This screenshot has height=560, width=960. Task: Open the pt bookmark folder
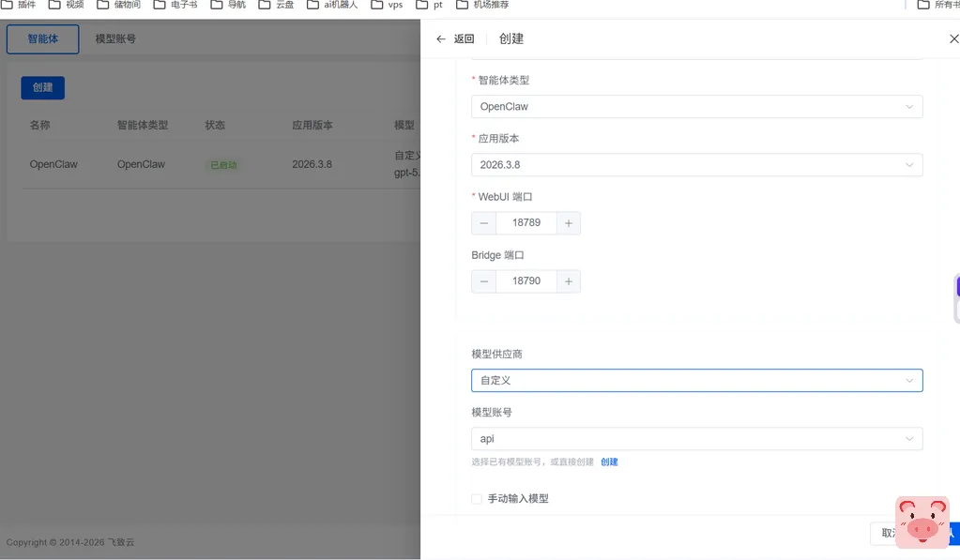point(429,5)
